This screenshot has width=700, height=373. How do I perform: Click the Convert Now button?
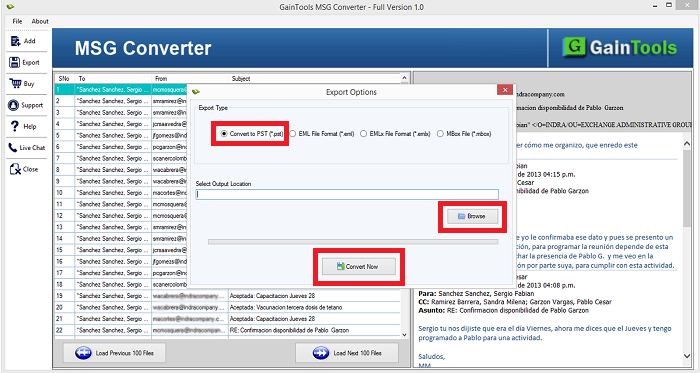coord(359,266)
